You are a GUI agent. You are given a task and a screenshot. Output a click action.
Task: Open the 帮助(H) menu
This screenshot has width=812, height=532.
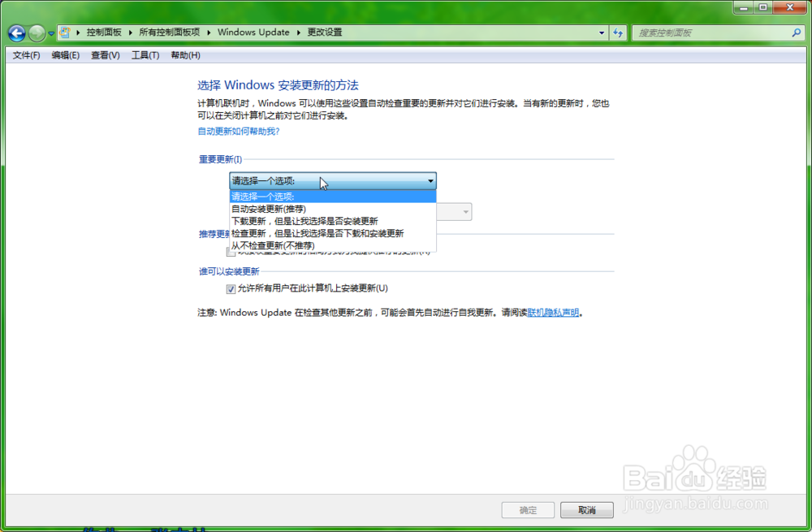click(185, 54)
